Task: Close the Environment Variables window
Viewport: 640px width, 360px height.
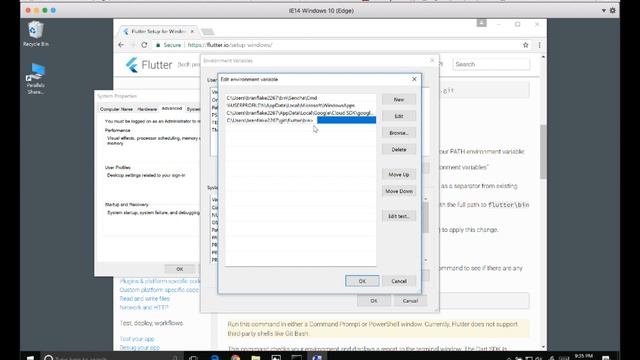Action: tap(432, 60)
